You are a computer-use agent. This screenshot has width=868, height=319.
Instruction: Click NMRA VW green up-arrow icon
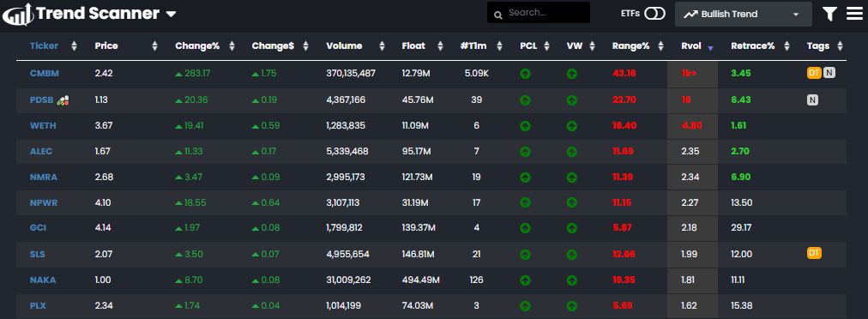pos(572,178)
